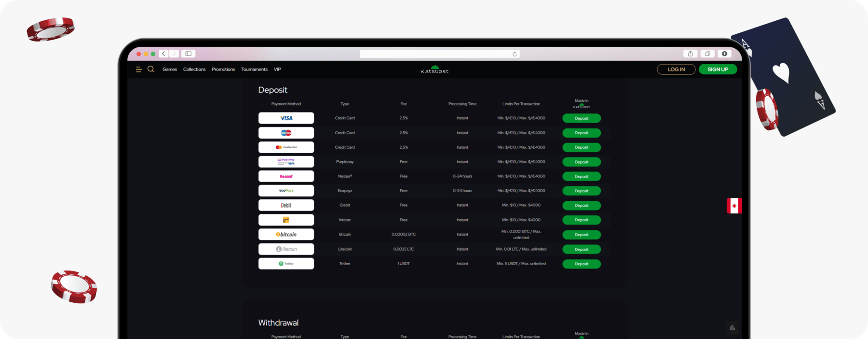The width and height of the screenshot is (868, 339).
Task: Click Deposit button in the Neosurf row
Action: 582,176
